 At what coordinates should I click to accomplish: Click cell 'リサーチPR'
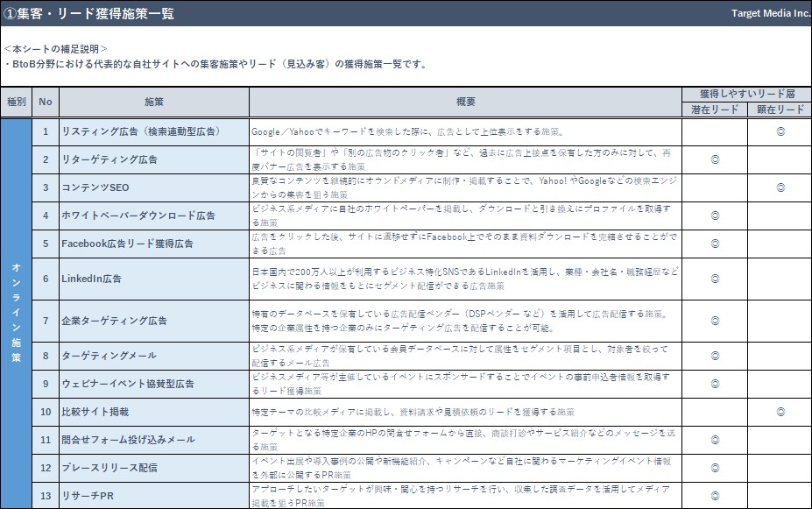click(154, 496)
